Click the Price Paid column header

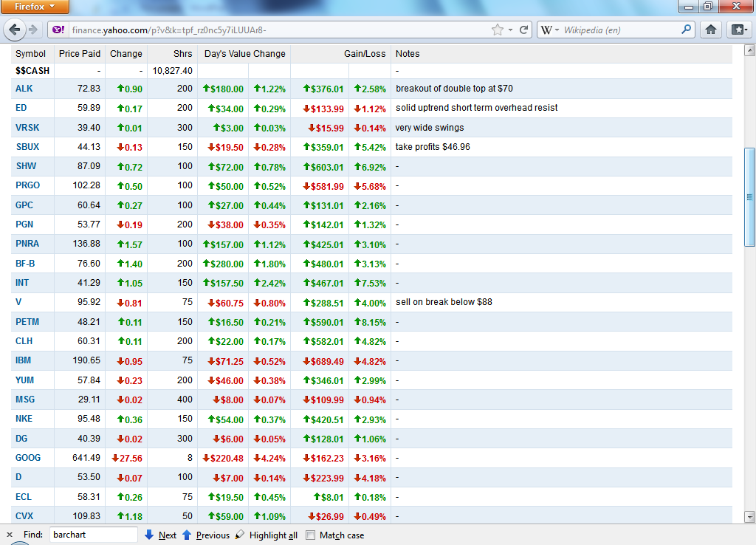(x=80, y=53)
